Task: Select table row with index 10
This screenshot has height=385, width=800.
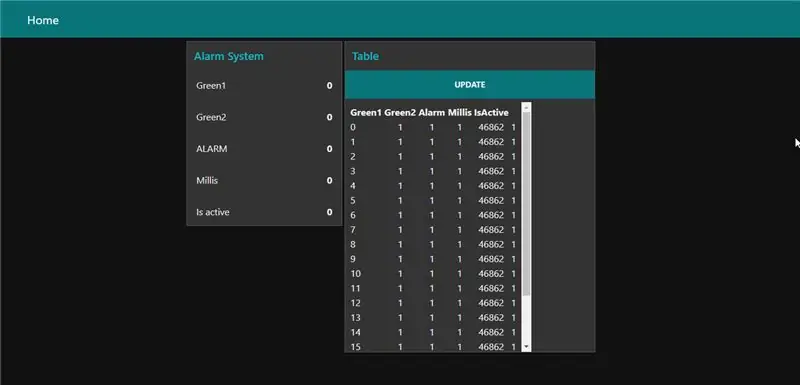Action: coord(433,274)
